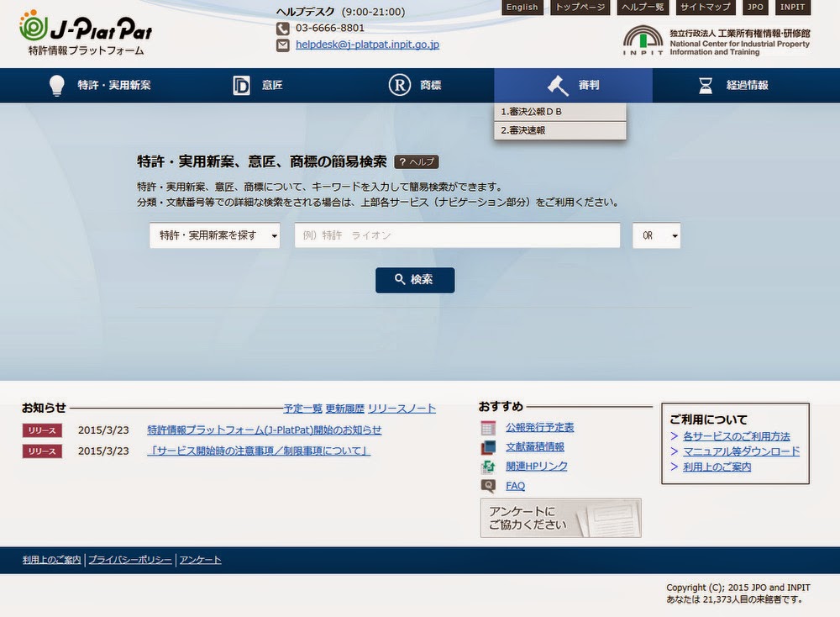Open 利用上のご案内 in the ご利用について box

pyautogui.click(x=717, y=467)
